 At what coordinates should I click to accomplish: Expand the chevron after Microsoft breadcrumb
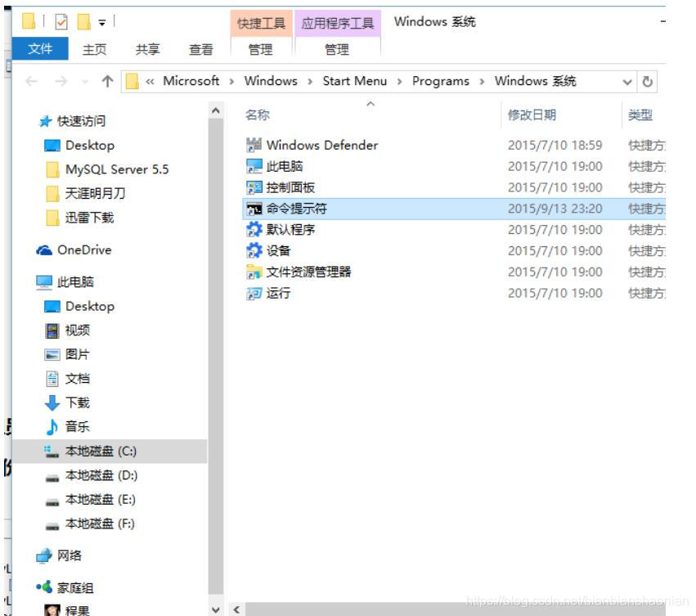(x=231, y=82)
